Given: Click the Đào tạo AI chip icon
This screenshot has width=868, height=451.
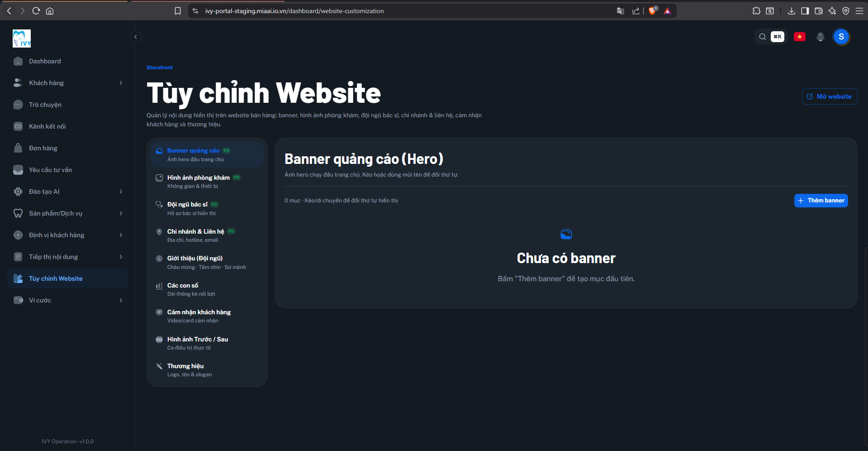Looking at the screenshot, I should 18,192.
